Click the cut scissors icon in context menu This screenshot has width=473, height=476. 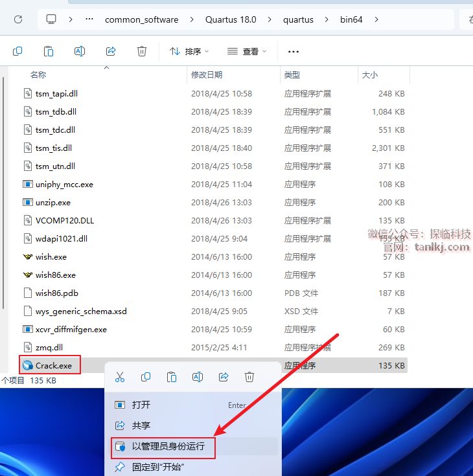pyautogui.click(x=120, y=377)
